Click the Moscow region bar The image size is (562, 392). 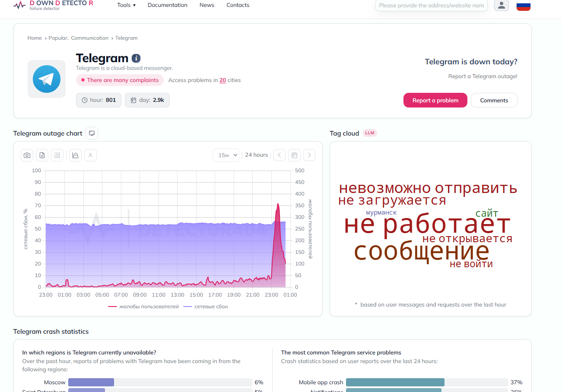pyautogui.click(x=160, y=382)
